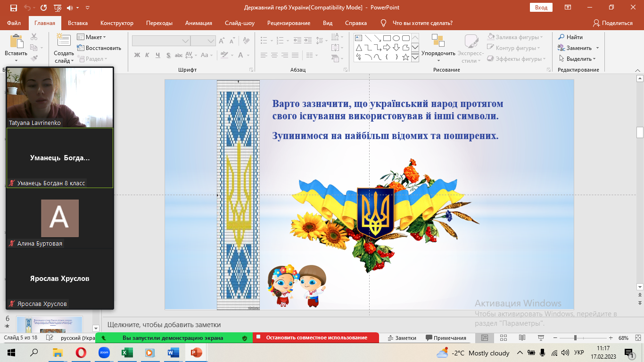
Task: Toggle strikethrough (abc) formatting
Action: point(180,55)
